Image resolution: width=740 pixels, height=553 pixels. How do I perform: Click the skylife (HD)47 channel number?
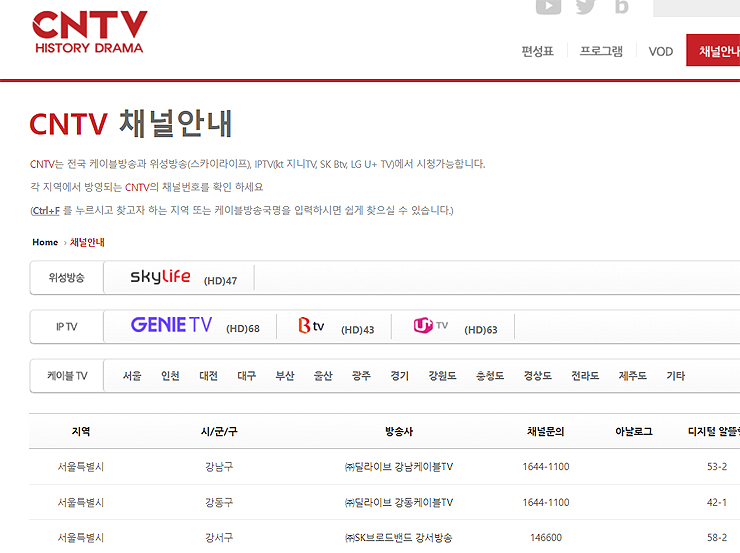(x=220, y=281)
